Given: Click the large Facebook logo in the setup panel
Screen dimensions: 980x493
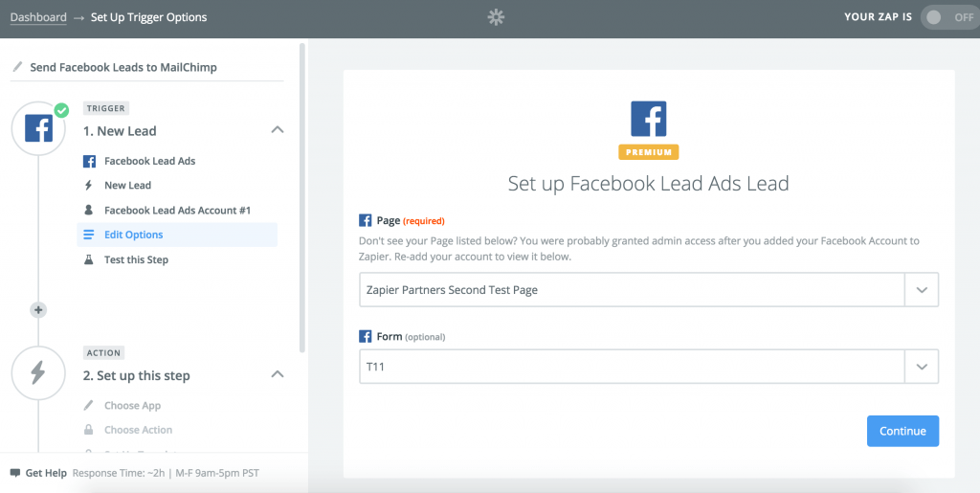Looking at the screenshot, I should pos(649,119).
